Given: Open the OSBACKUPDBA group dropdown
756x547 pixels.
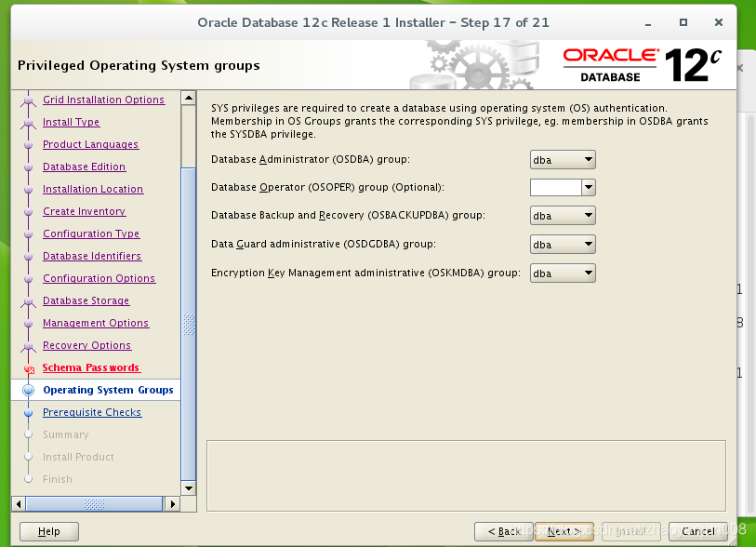Looking at the screenshot, I should point(563,216).
